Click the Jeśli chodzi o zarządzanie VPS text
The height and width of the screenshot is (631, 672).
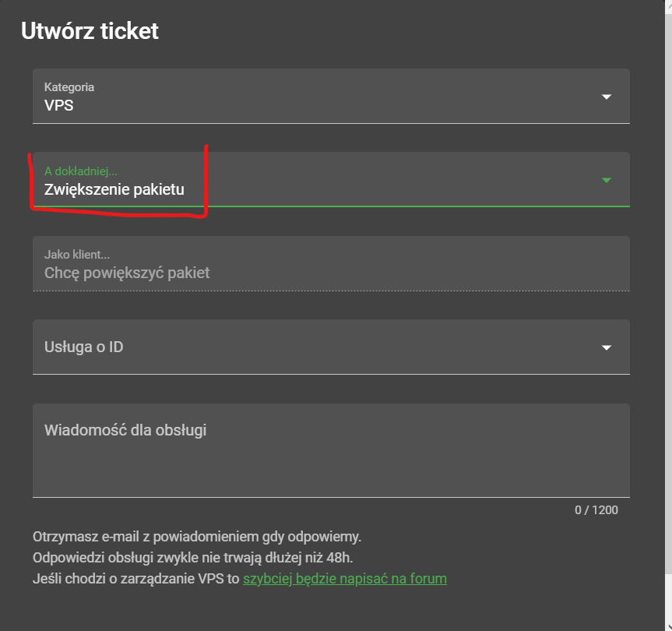(136, 579)
